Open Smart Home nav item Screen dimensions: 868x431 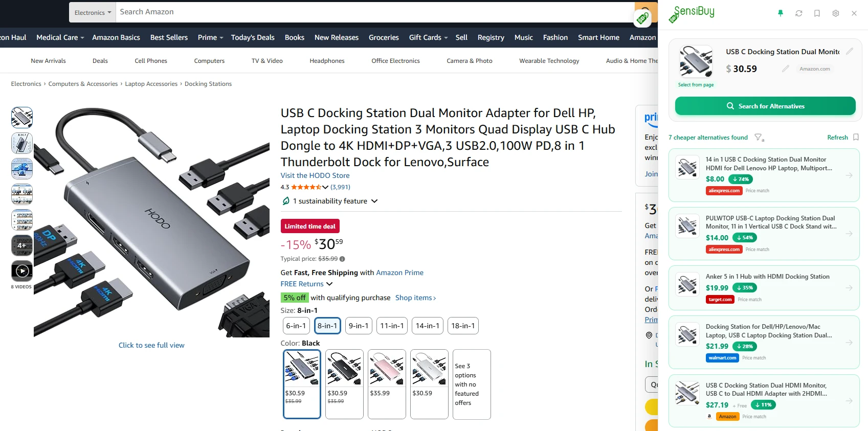point(598,37)
